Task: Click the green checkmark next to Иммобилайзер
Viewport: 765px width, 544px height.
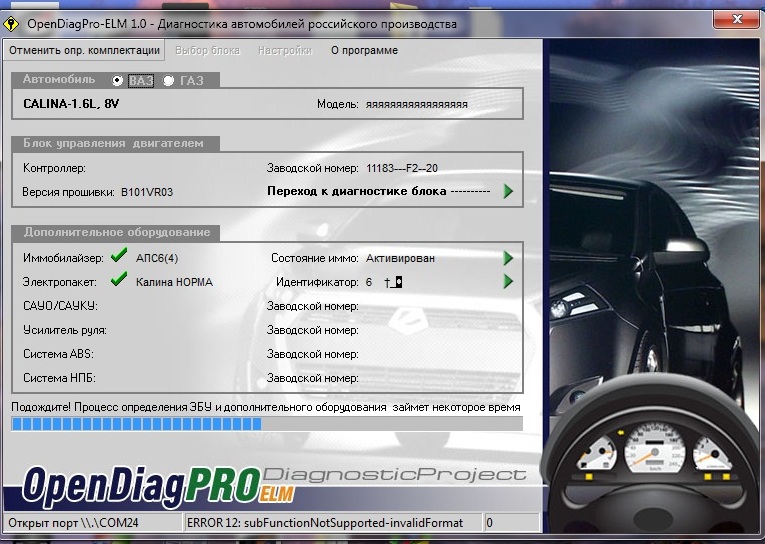Action: click(x=119, y=255)
